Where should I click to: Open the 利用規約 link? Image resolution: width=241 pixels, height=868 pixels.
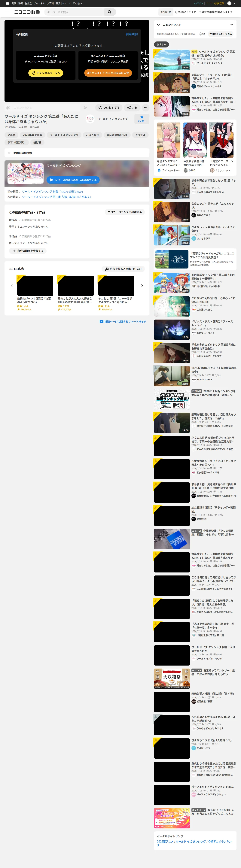(x=131, y=34)
